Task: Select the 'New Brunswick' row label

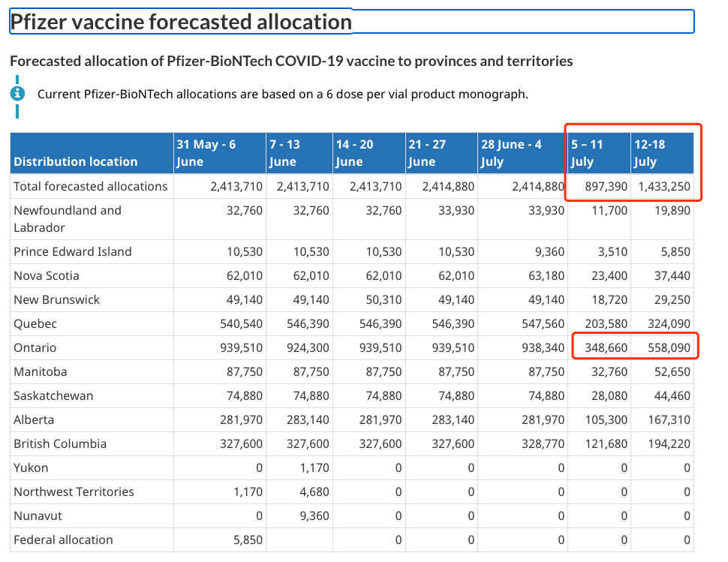Action: (56, 300)
